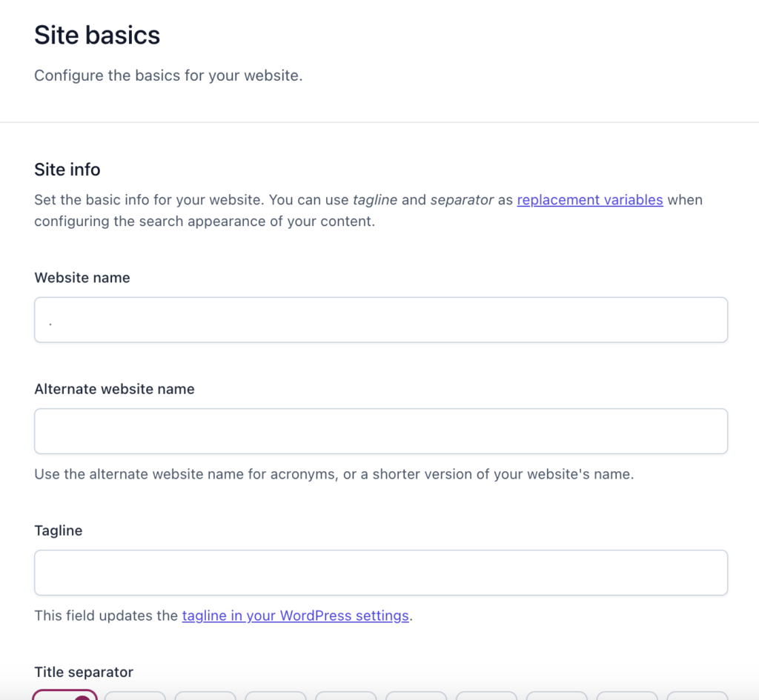Pick the third title separator option

point(205,696)
